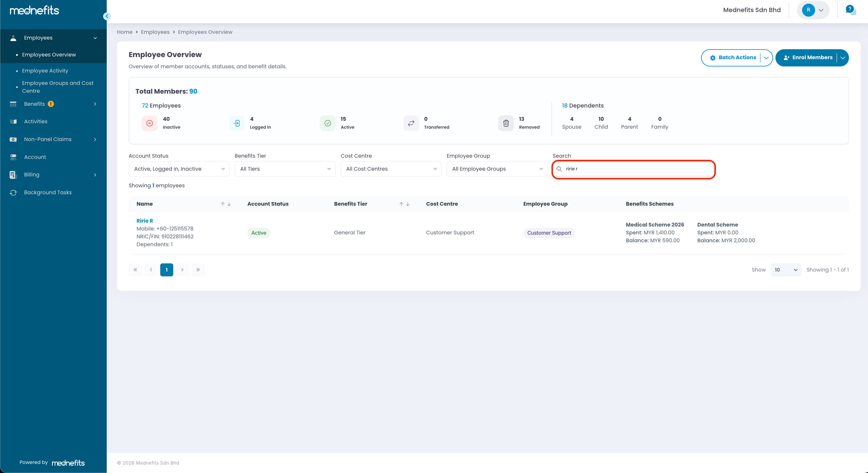868x473 pixels.
Task: Click the Inactive employees red X icon
Action: click(150, 123)
